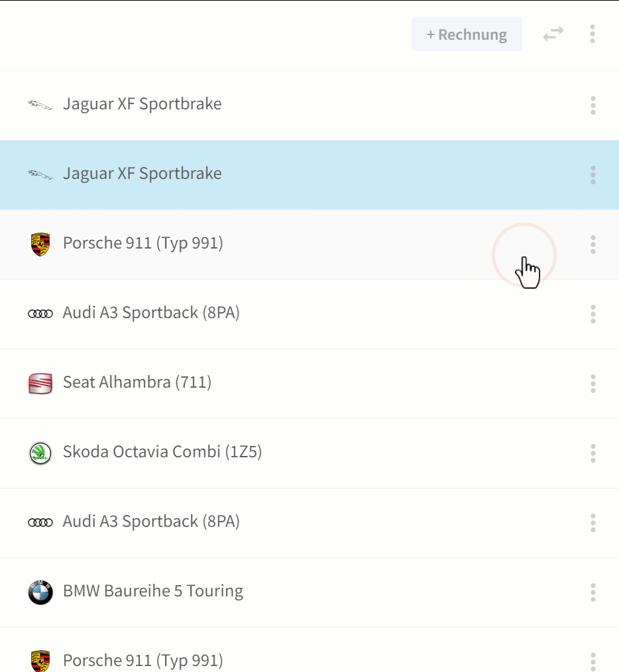The width and height of the screenshot is (619, 672).
Task: Open the header three-dot options menu
Action: pyautogui.click(x=592, y=34)
